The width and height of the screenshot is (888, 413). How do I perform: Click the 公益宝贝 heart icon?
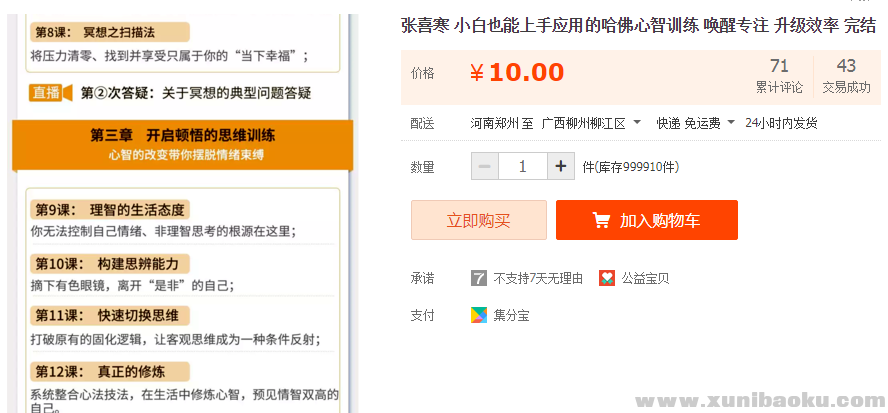click(607, 278)
